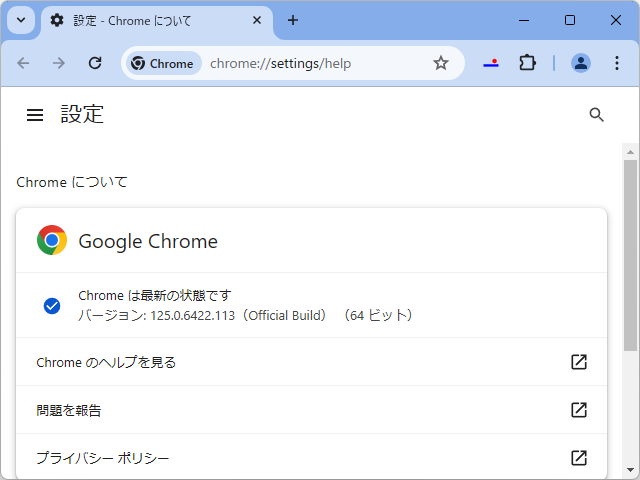
Task: Open the Chrome three-dot menu
Action: pos(617,63)
